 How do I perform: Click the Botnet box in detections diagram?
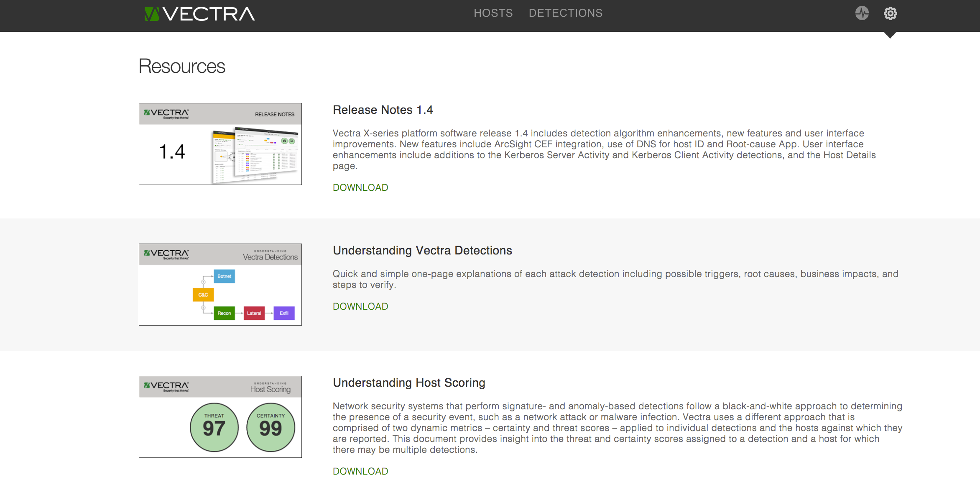[224, 276]
